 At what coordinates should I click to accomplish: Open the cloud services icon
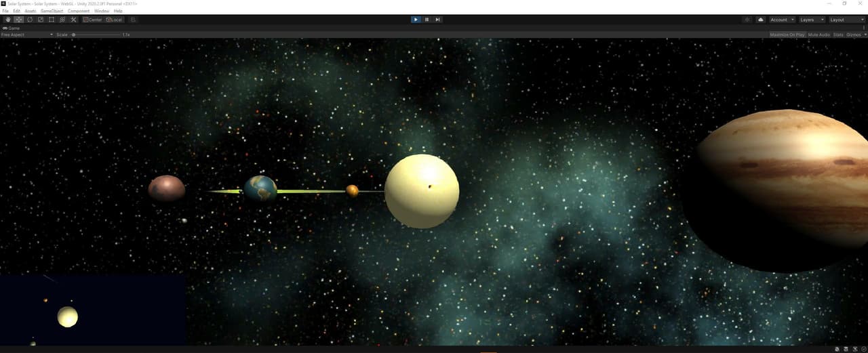pos(760,20)
